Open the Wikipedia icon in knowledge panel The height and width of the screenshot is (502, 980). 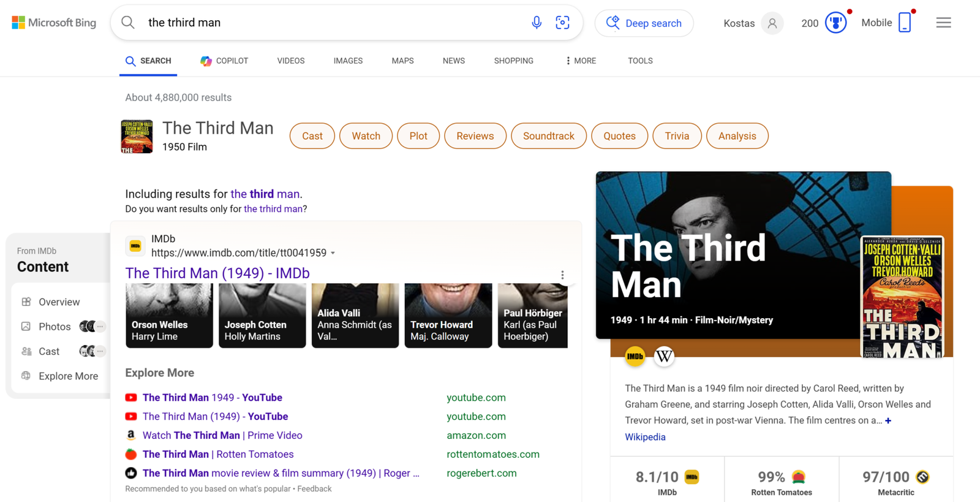pos(664,356)
